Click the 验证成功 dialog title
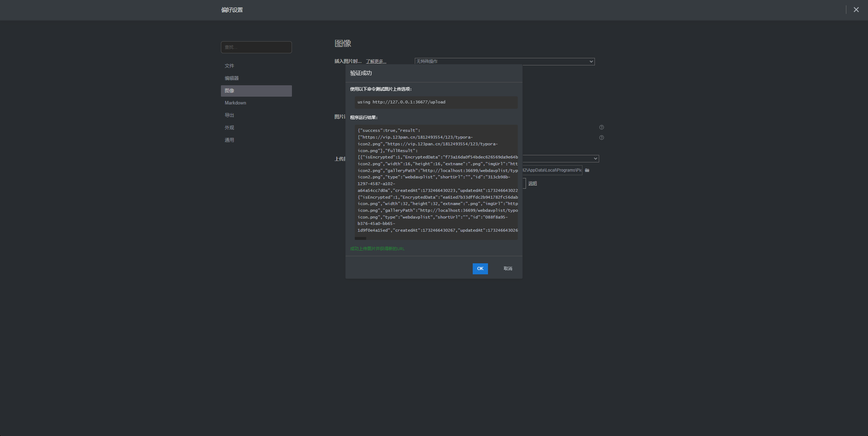 click(361, 73)
